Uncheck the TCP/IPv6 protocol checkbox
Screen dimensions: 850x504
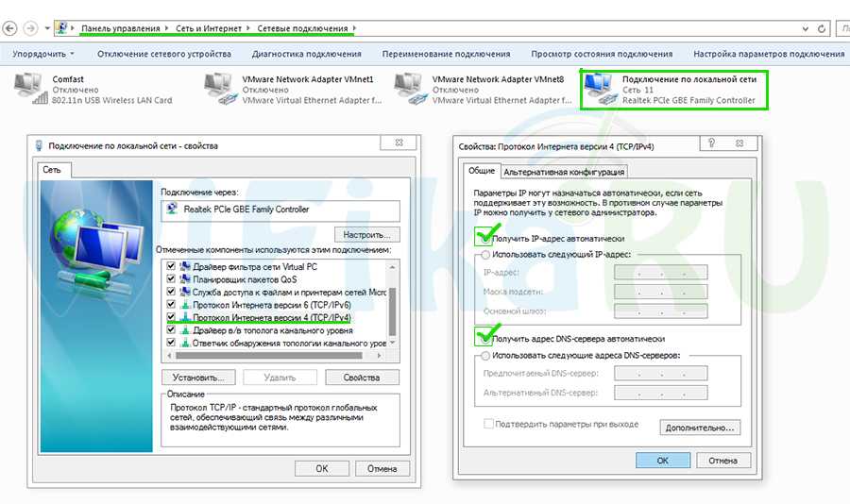click(x=171, y=305)
